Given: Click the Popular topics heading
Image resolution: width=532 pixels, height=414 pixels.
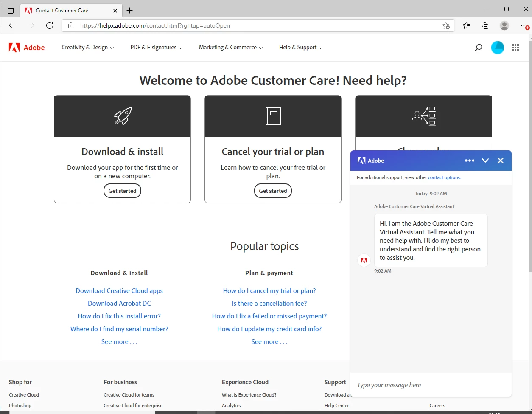Looking at the screenshot, I should (x=265, y=246).
